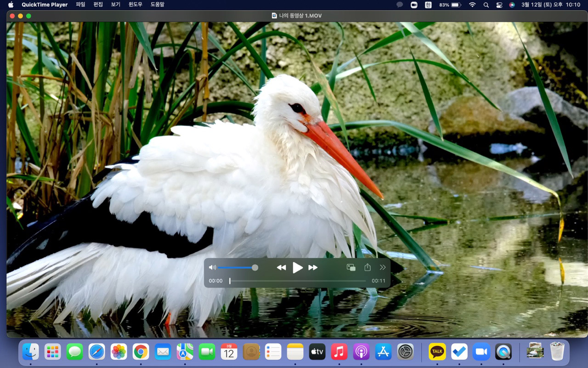Open Zoom from the Dock
Image resolution: width=588 pixels, height=368 pixels.
pos(481,352)
